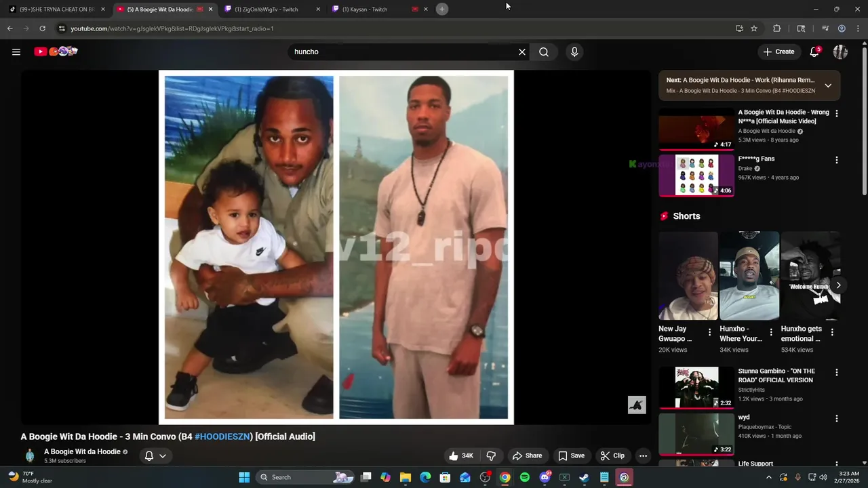Open Stunna Gambino ON THE ROAD video title
Viewport: 868px width, 488px height.
(x=776, y=375)
